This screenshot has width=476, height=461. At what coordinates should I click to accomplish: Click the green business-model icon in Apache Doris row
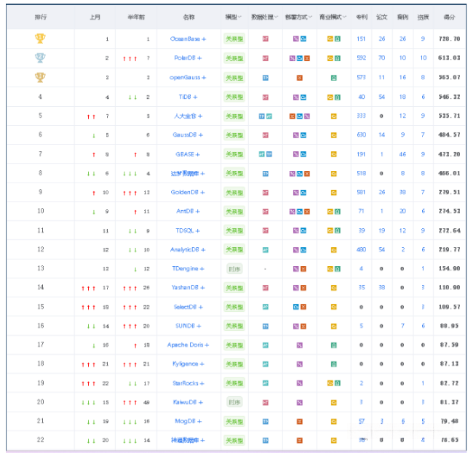click(x=333, y=345)
